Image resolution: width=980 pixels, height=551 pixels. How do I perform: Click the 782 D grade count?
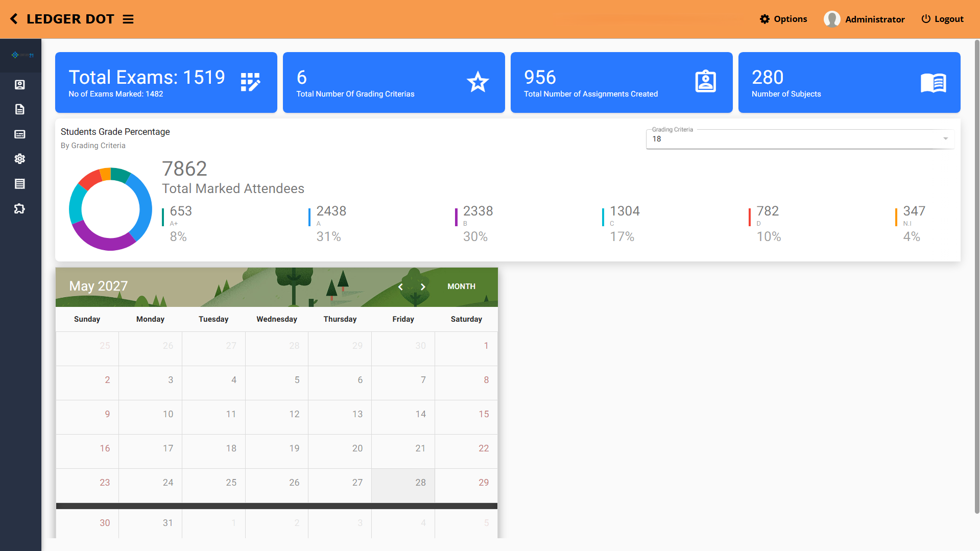[x=768, y=211]
